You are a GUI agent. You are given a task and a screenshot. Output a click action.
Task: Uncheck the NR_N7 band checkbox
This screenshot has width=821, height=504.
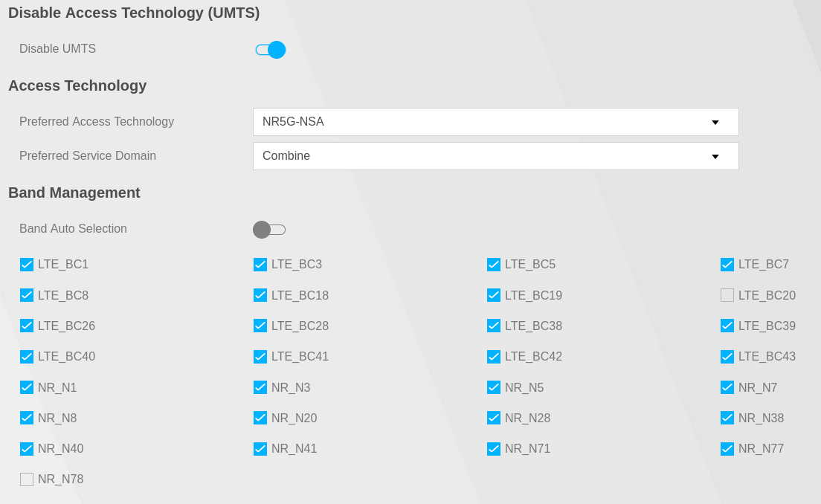727,387
